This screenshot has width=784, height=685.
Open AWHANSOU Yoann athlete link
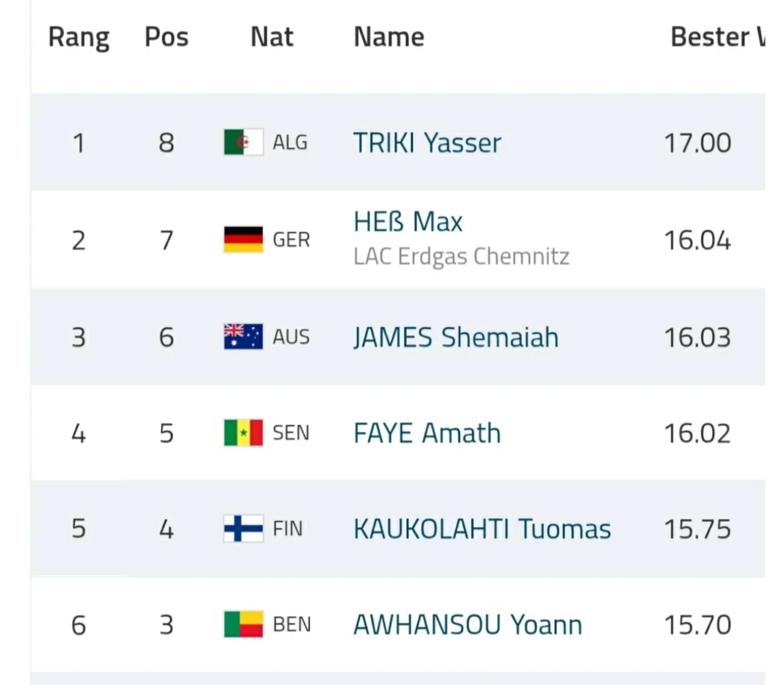(x=468, y=625)
